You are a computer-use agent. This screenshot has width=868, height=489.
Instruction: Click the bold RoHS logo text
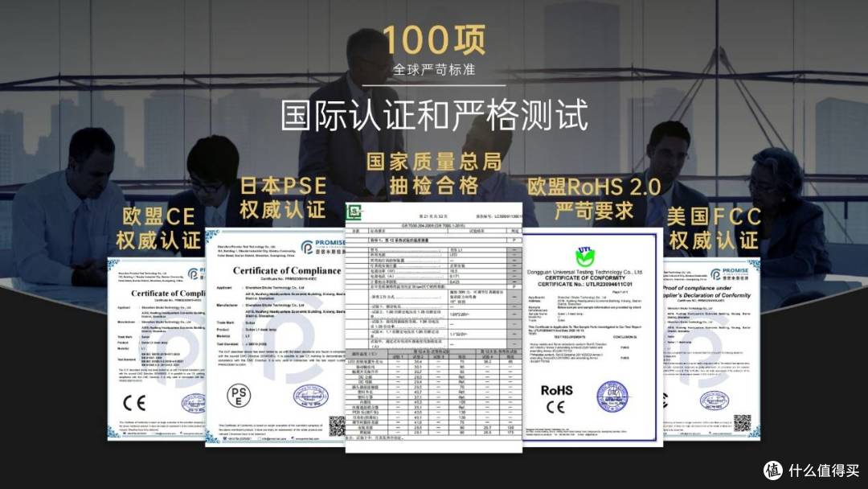coord(556,390)
